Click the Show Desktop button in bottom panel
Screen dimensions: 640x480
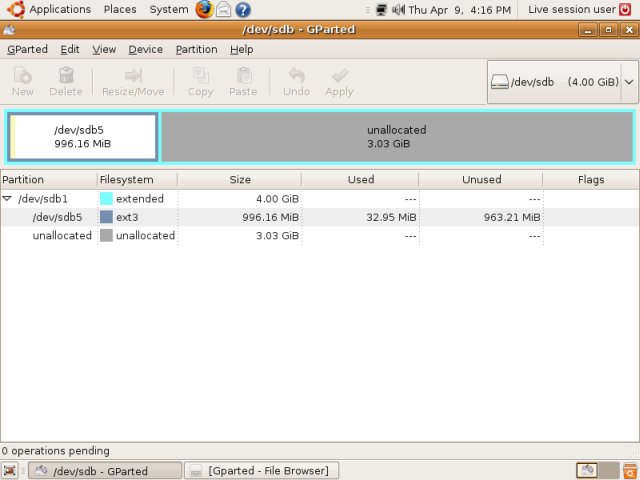[10, 470]
